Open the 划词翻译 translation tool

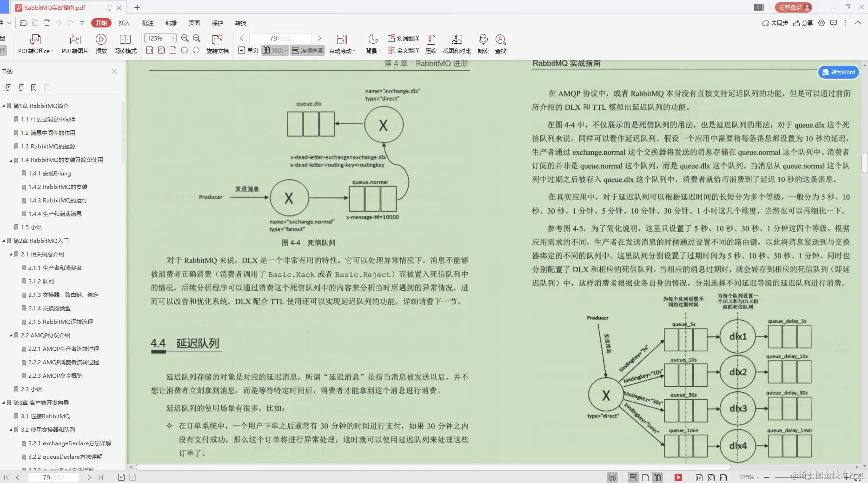404,39
